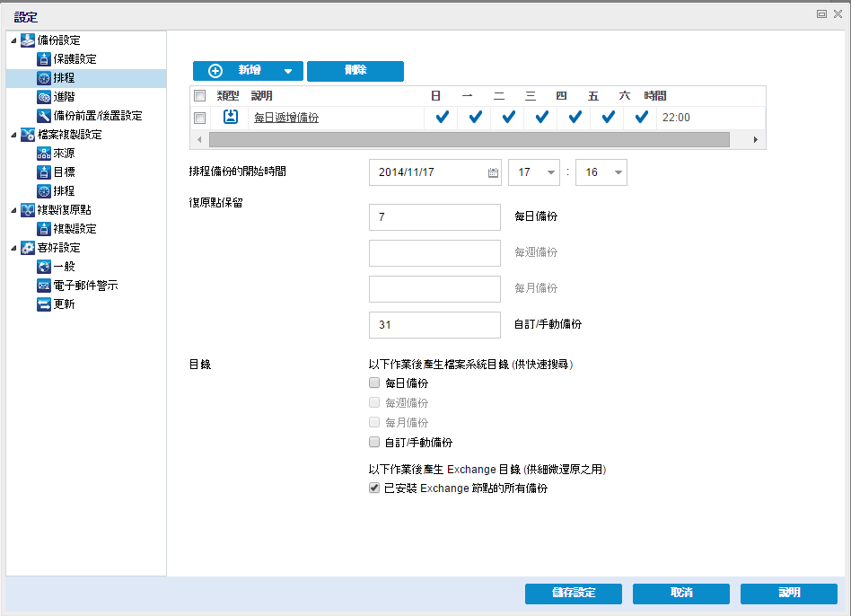Click the wrench icon for 備份前置/後置設定
This screenshot has width=851, height=616.
43,116
